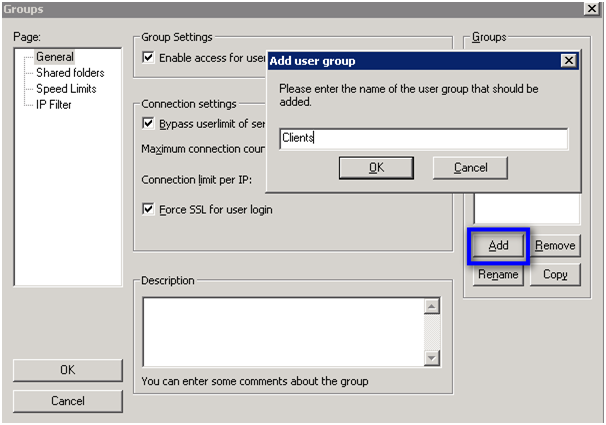The image size is (606, 425).
Task: Select IP Filter in the Page tree
Action: coord(54,104)
